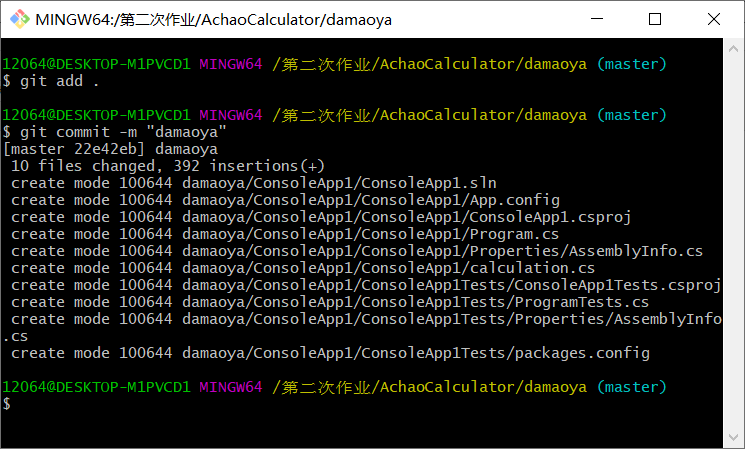Image resolution: width=745 pixels, height=449 pixels.
Task: Minimize the MINGW64 terminal window
Action: point(597,19)
